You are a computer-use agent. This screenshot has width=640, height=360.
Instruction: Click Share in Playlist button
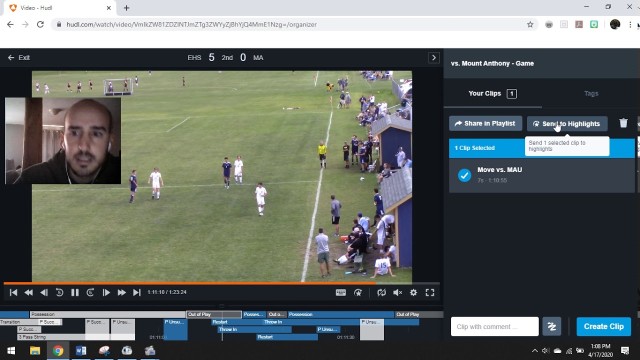485,124
